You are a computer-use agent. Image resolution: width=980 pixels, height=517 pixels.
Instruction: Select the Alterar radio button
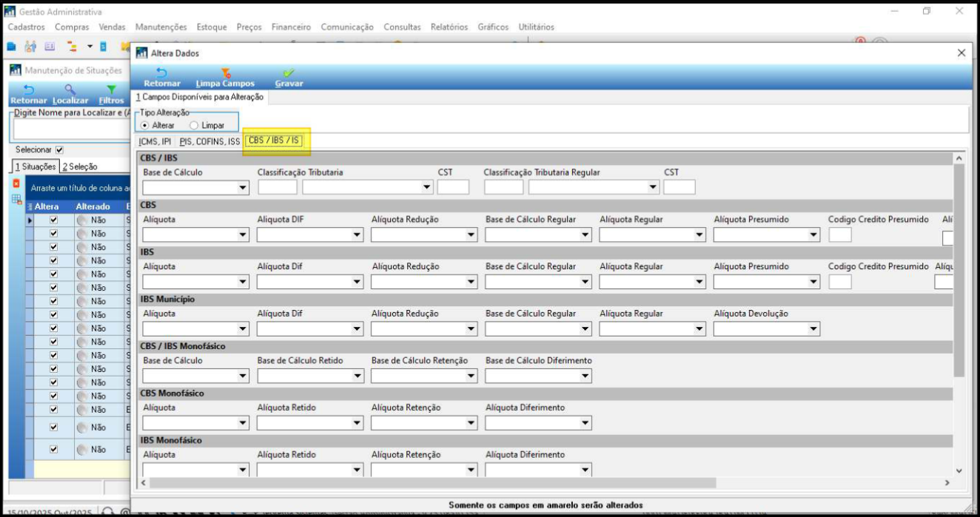pos(145,126)
